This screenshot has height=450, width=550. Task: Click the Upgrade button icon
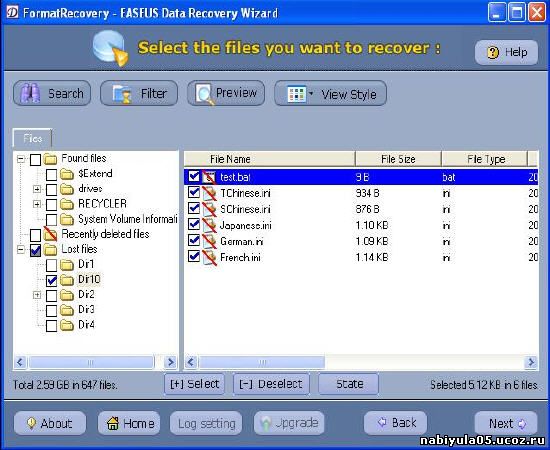[x=266, y=423]
